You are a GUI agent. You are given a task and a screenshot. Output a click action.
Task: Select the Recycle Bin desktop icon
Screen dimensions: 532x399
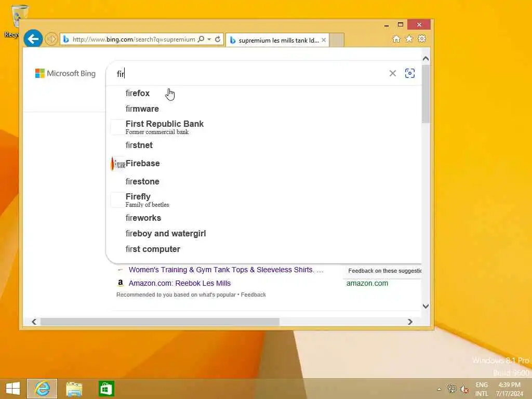click(15, 21)
